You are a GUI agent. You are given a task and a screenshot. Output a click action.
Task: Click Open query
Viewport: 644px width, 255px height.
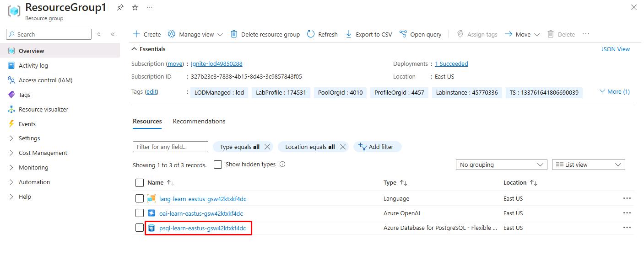(420, 34)
